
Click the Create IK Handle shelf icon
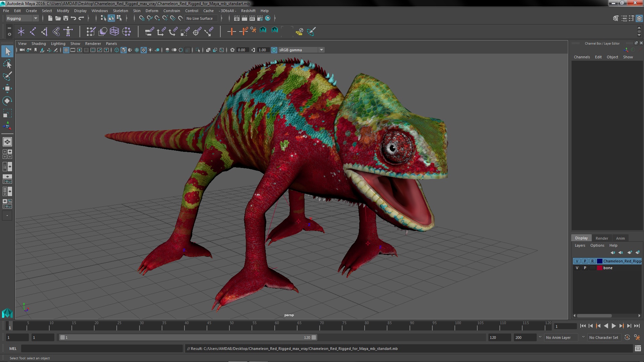pos(45,32)
